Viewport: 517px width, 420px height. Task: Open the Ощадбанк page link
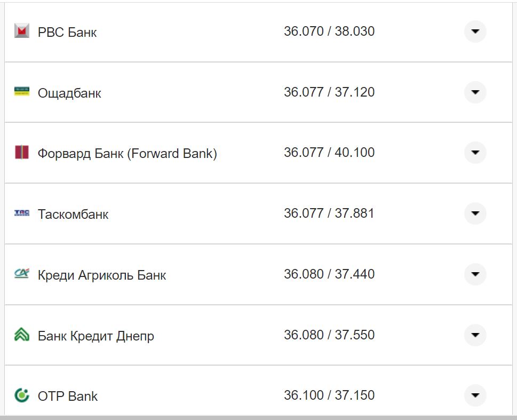tap(70, 92)
